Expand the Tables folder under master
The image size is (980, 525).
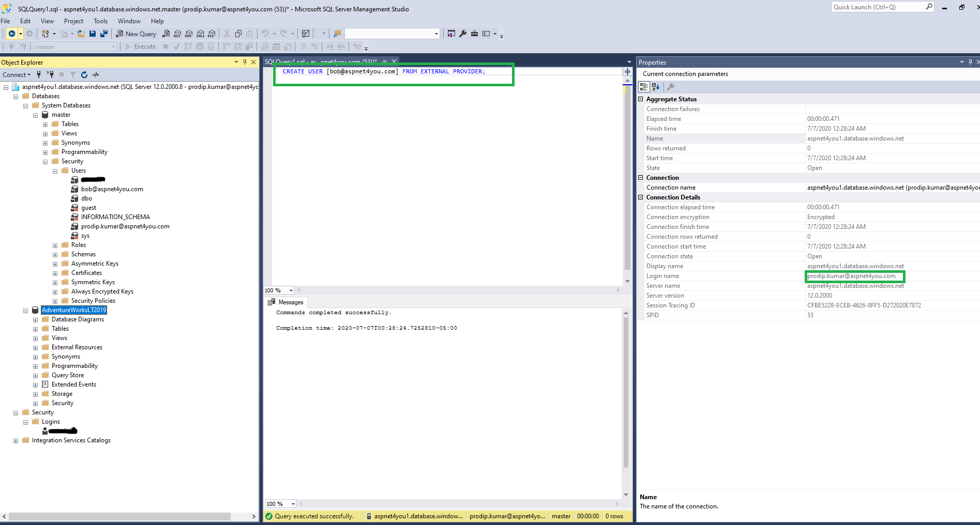click(x=45, y=125)
